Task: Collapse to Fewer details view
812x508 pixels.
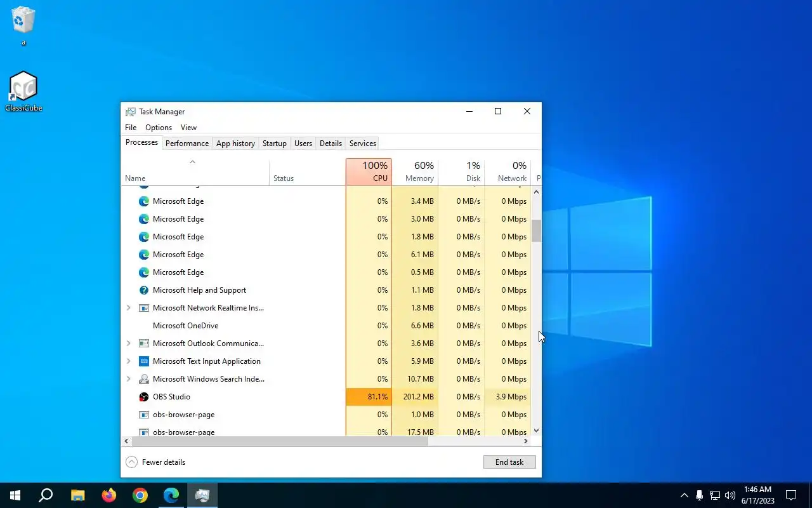Action: coord(155,462)
